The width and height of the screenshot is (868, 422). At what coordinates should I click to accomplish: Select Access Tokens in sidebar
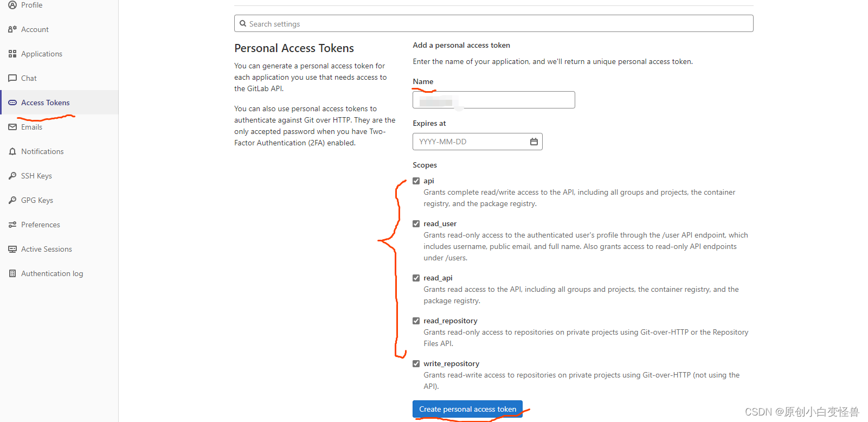tap(59, 103)
